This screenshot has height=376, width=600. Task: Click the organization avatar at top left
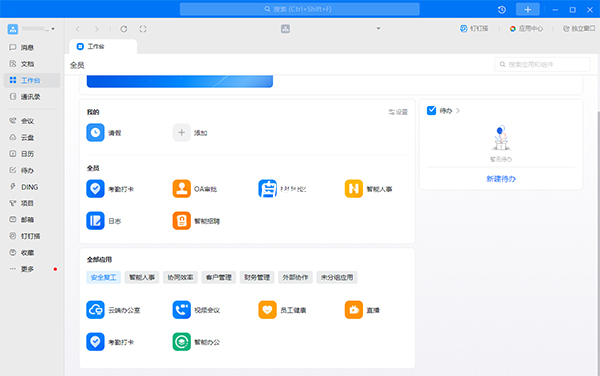pos(13,29)
